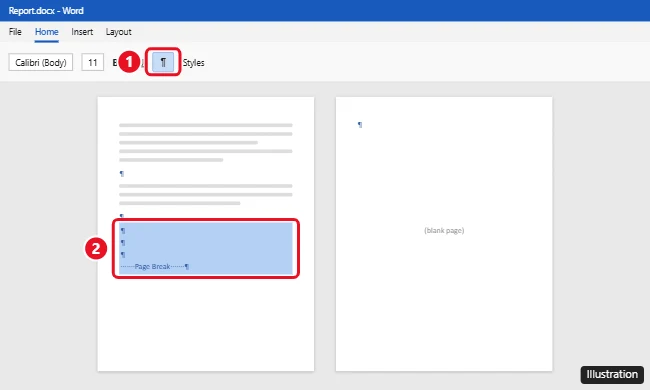Click the Page Break marker line
Image resolution: width=650 pixels, height=390 pixels.
tap(155, 266)
